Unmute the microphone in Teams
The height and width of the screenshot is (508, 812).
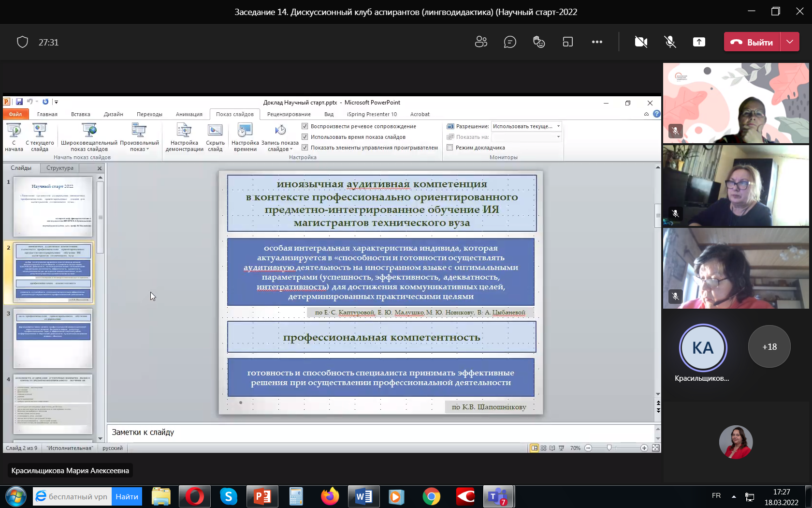coord(670,42)
